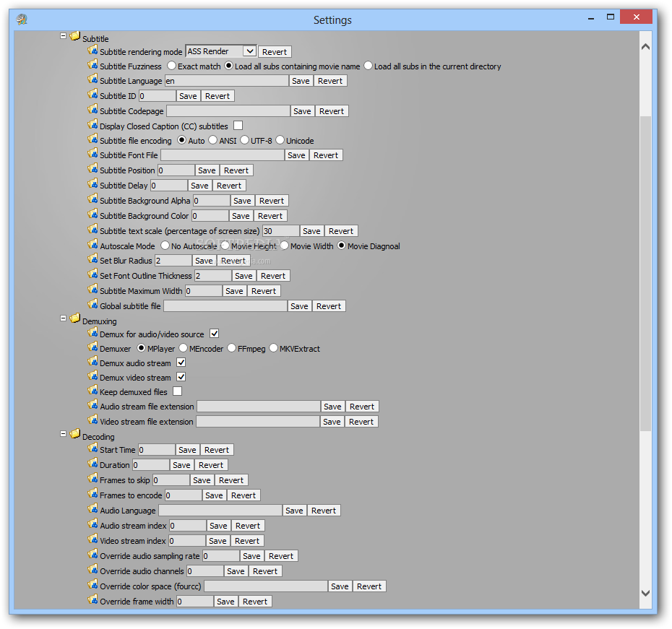Click the Subtitle folder icon
The height and width of the screenshot is (629, 672).
(x=75, y=36)
